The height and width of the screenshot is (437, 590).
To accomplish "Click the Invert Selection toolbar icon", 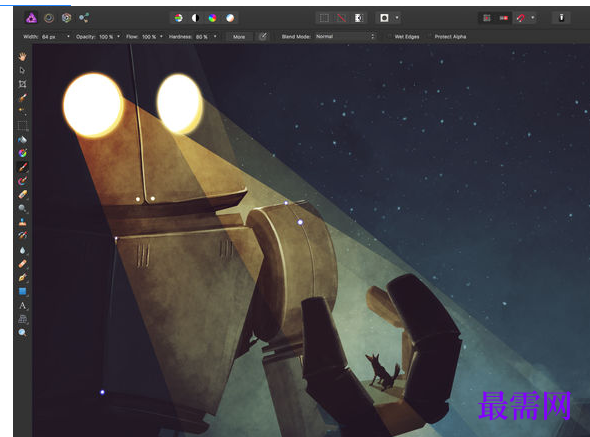I will click(359, 18).
